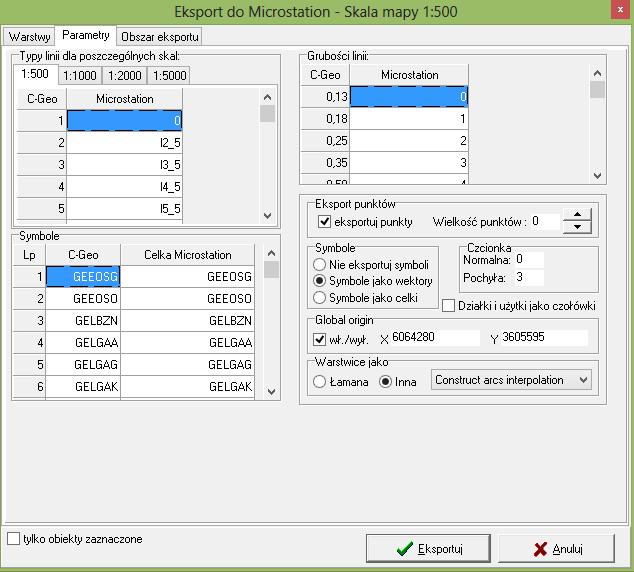Click the Anuluj button
This screenshot has width=634, height=572.
click(x=556, y=549)
